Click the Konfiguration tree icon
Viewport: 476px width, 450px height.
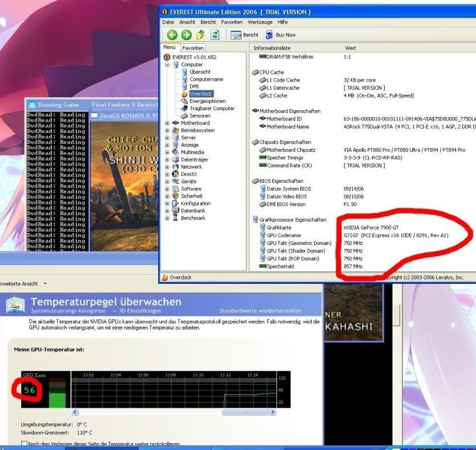pyautogui.click(x=175, y=203)
